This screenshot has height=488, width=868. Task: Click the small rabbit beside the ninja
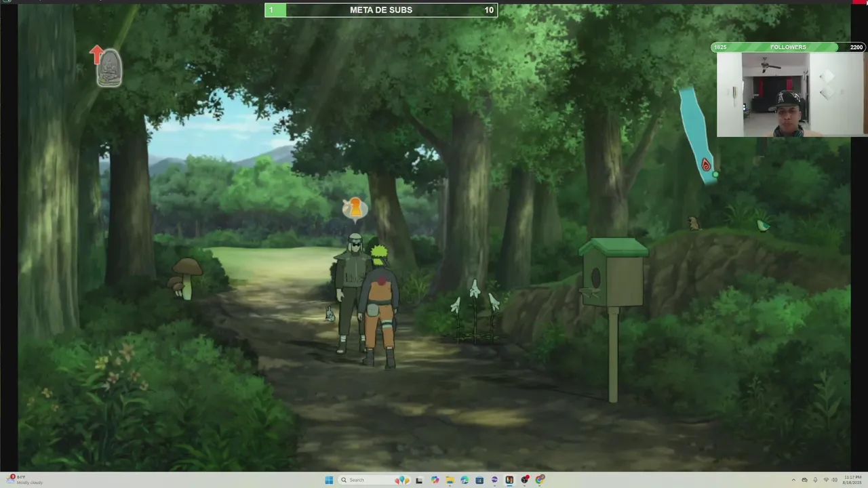coord(330,314)
